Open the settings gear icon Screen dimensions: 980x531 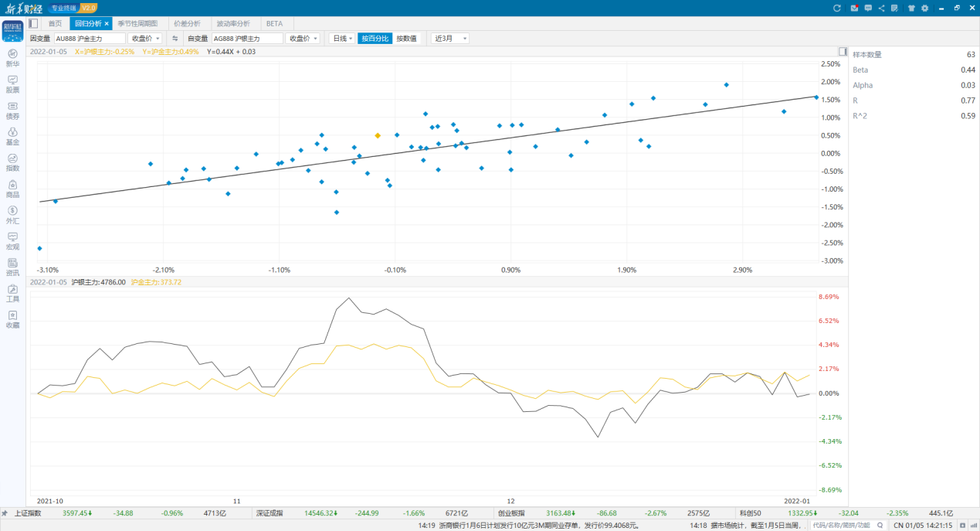pyautogui.click(x=924, y=8)
